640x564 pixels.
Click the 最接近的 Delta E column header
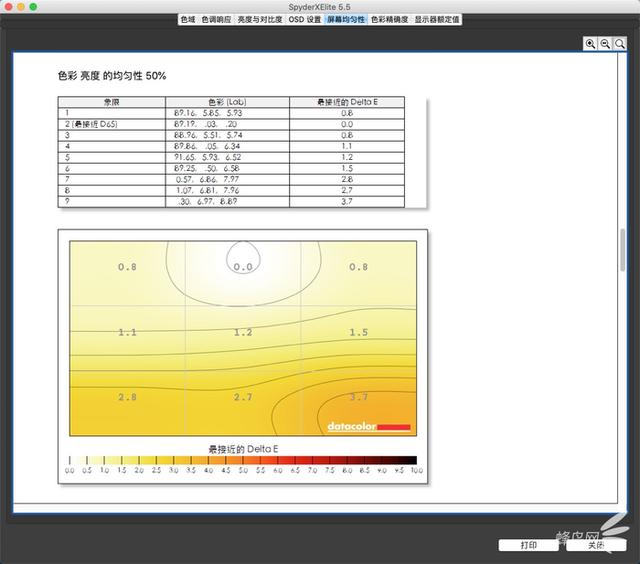click(x=347, y=102)
